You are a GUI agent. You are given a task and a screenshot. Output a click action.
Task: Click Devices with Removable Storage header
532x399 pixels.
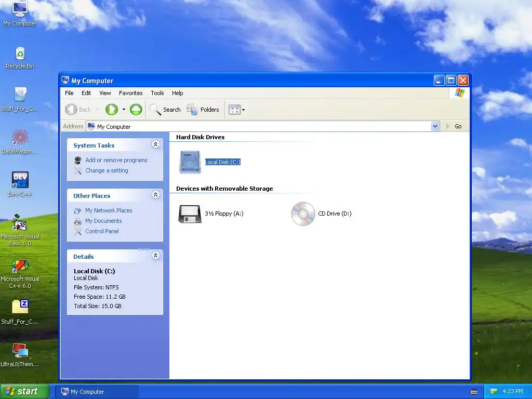point(224,189)
